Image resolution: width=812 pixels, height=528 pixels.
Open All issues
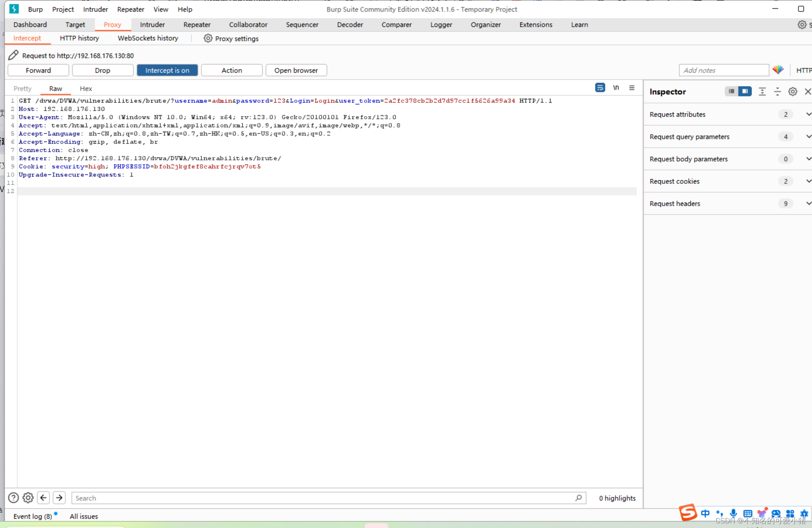84,516
